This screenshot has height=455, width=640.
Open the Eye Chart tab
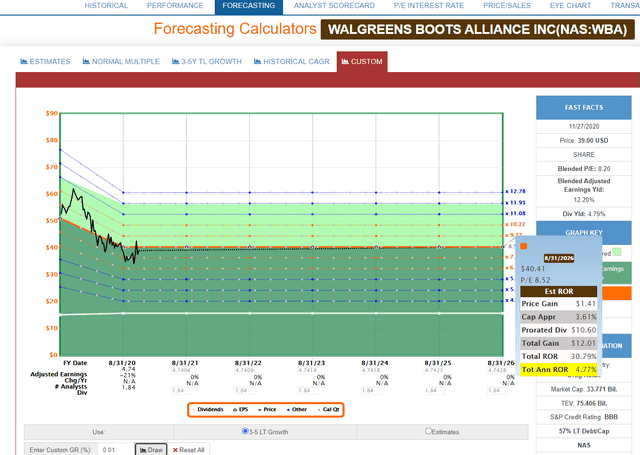tap(570, 6)
